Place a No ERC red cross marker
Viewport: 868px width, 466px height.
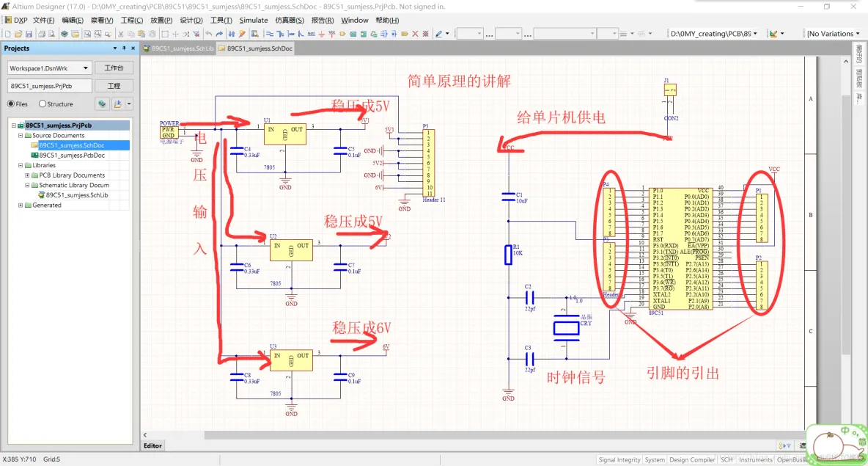coord(415,34)
